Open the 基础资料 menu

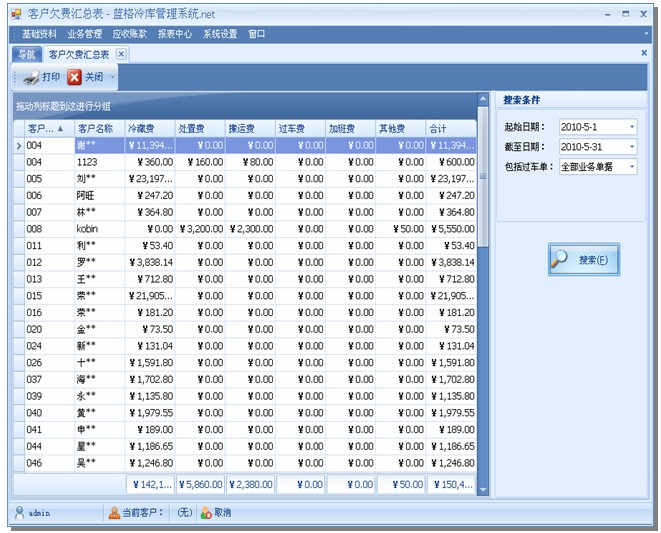click(39, 34)
